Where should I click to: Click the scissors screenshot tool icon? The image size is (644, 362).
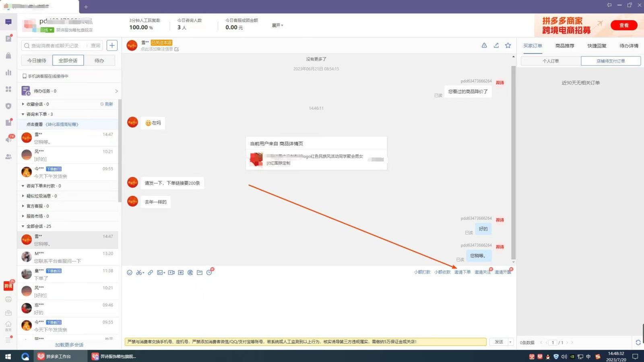pos(139,272)
